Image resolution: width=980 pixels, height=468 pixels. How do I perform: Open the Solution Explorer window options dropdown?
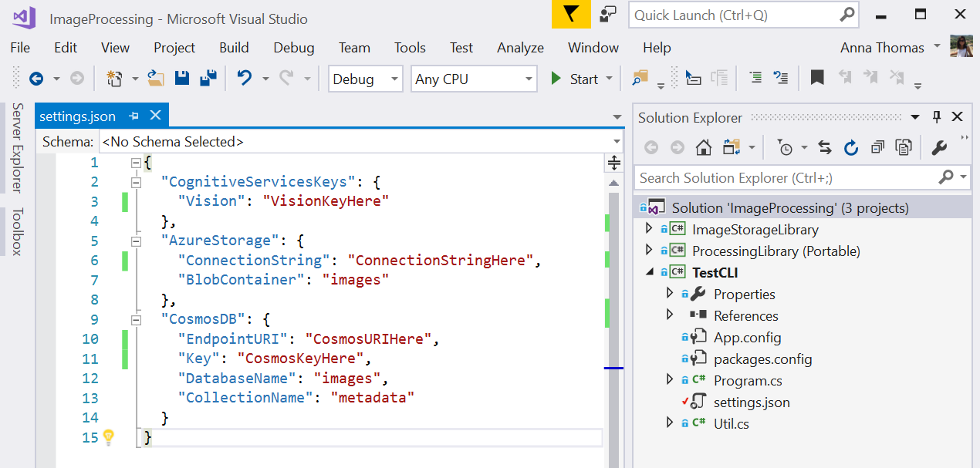point(915,117)
